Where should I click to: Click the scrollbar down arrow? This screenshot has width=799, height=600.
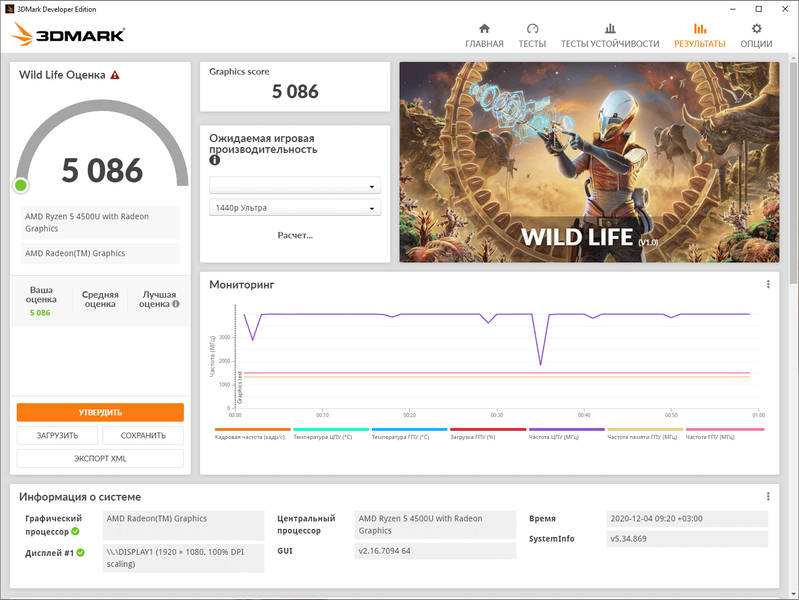pos(793,593)
